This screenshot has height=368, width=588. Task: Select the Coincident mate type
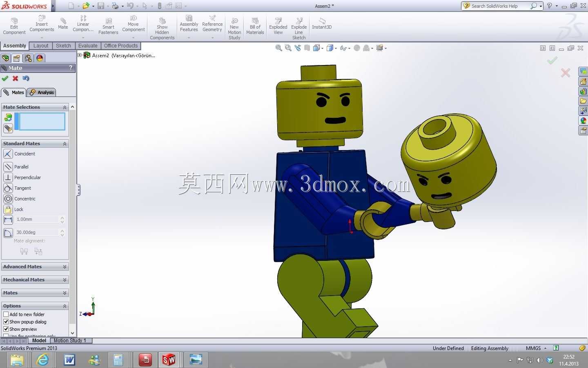(19, 154)
